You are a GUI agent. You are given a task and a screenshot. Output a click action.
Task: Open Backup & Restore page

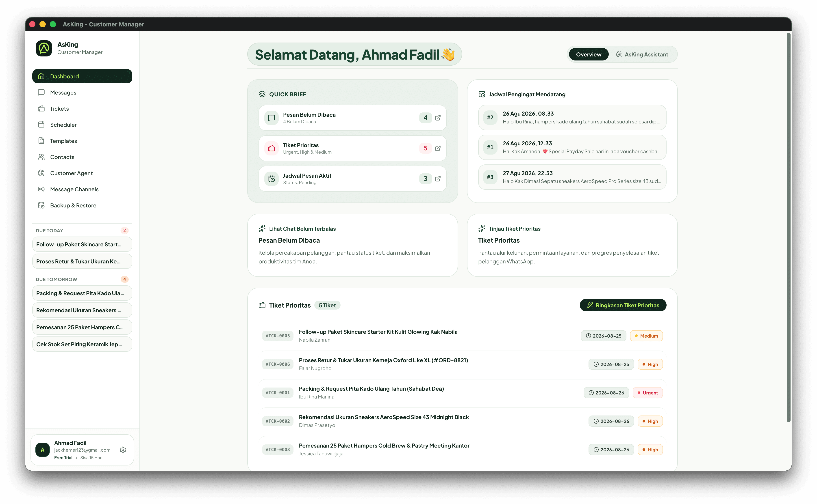point(82,205)
